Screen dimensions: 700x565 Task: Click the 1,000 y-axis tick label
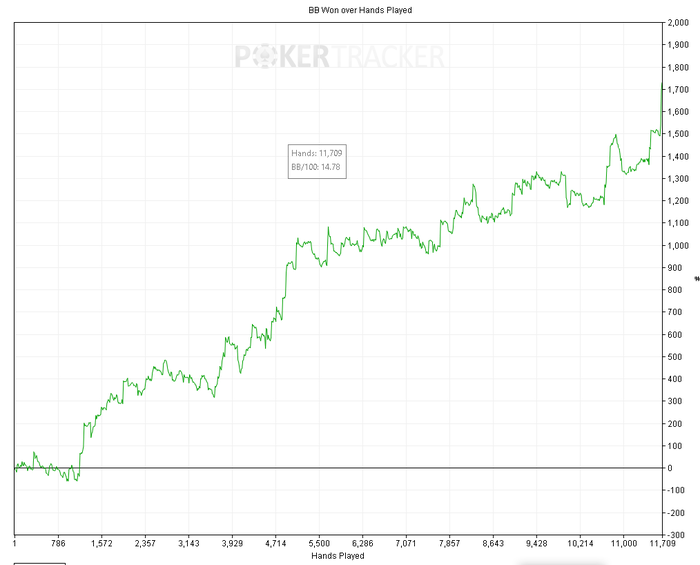pos(678,245)
